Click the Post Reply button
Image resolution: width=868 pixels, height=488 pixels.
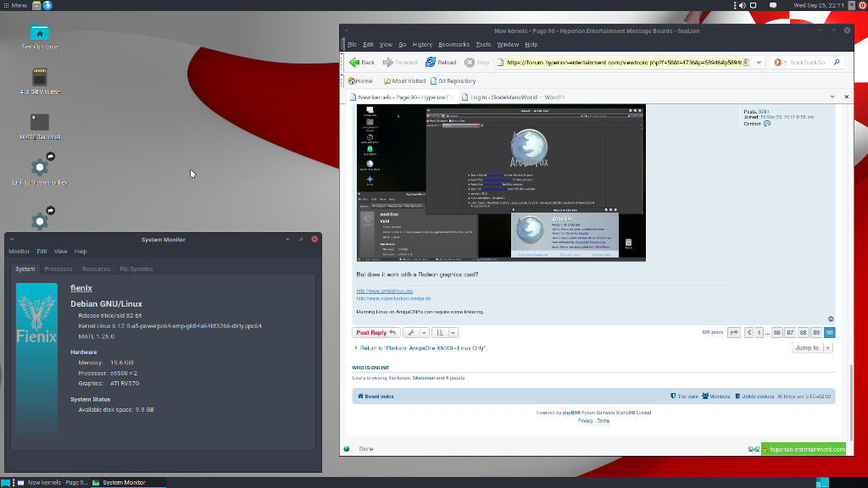coord(376,332)
